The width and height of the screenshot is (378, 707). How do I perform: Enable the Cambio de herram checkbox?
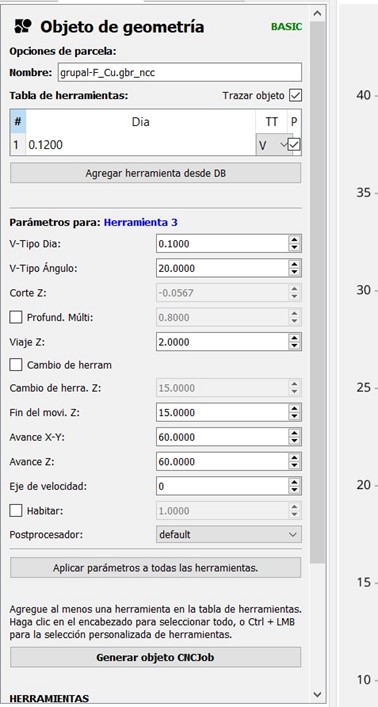pos(16,365)
